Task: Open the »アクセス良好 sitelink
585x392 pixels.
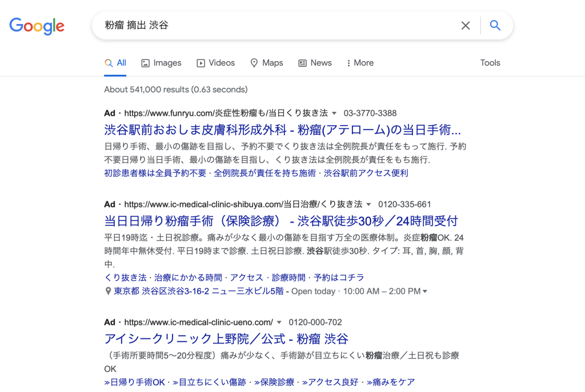Action: tap(330, 382)
